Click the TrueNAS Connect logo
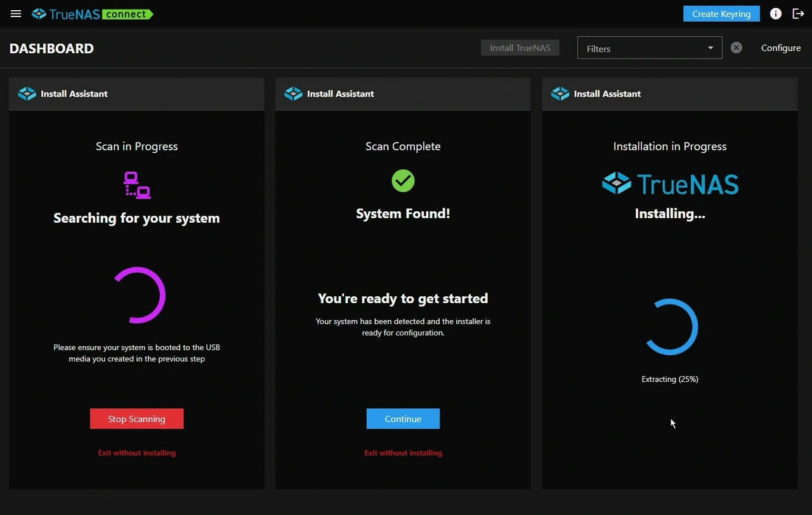This screenshot has width=812, height=515. coord(92,13)
